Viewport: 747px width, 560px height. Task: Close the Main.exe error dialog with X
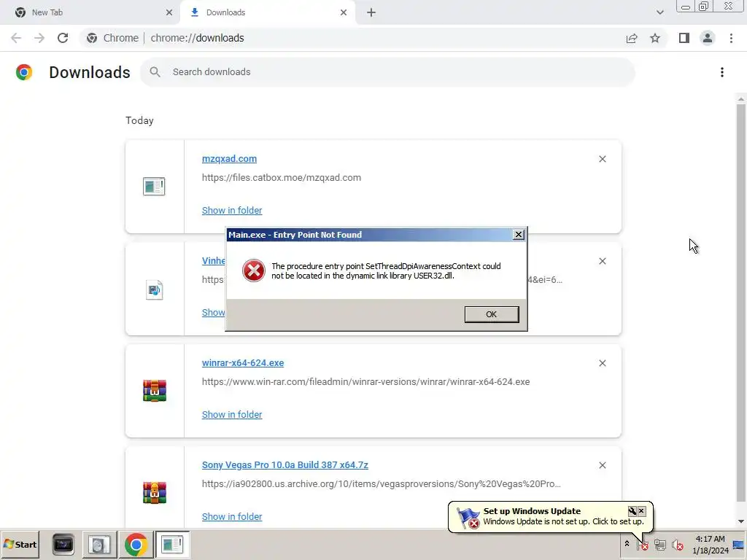point(519,235)
